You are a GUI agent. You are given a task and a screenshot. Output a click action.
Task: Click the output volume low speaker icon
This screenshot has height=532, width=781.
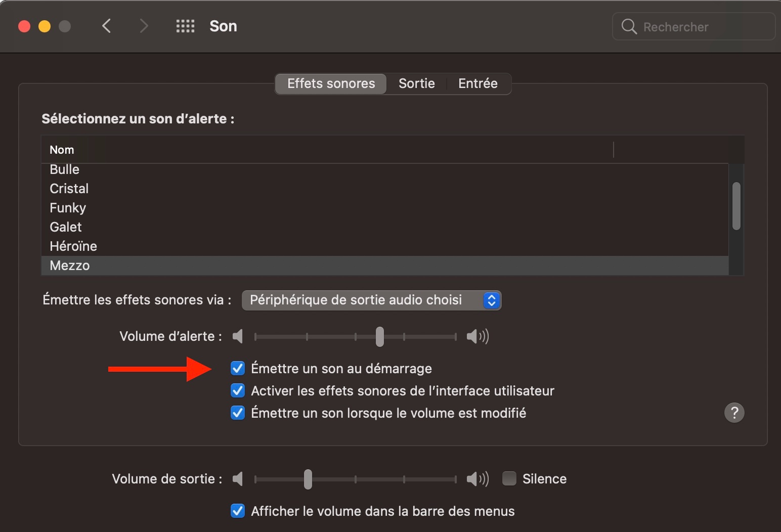click(x=238, y=479)
